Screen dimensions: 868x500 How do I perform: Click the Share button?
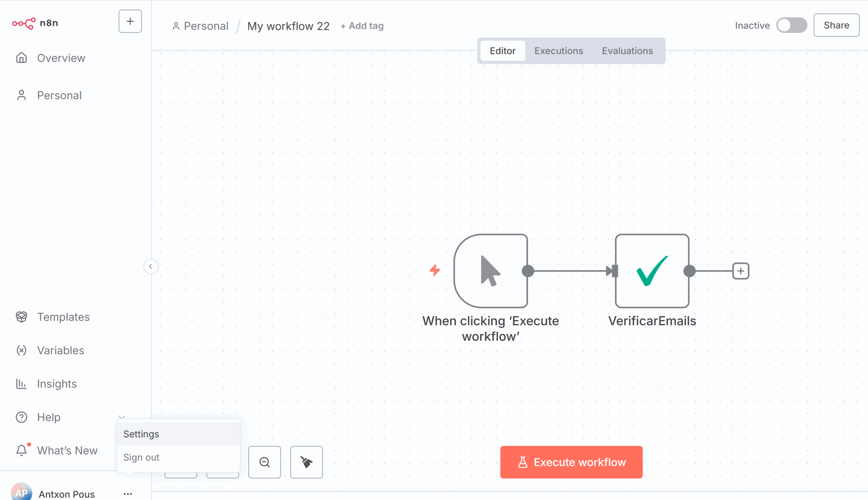[x=836, y=25]
